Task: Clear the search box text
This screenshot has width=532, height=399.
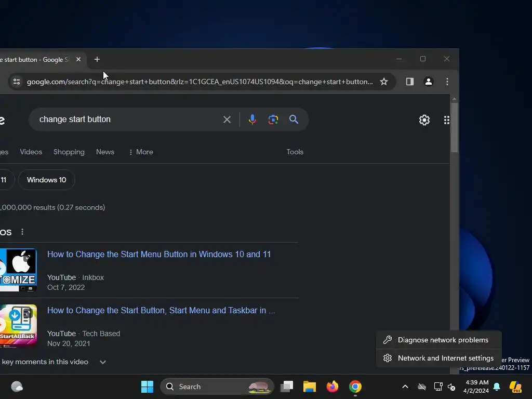Action: [227, 119]
